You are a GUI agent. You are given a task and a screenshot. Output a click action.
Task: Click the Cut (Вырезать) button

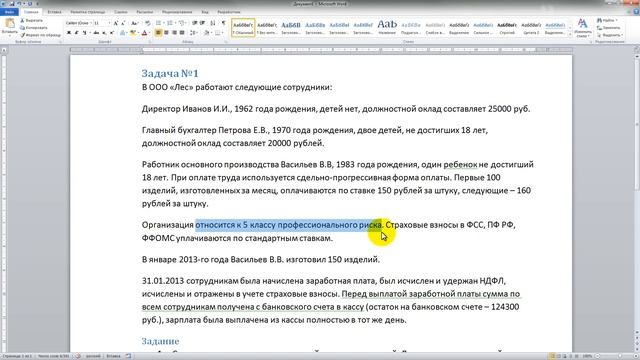click(32, 20)
